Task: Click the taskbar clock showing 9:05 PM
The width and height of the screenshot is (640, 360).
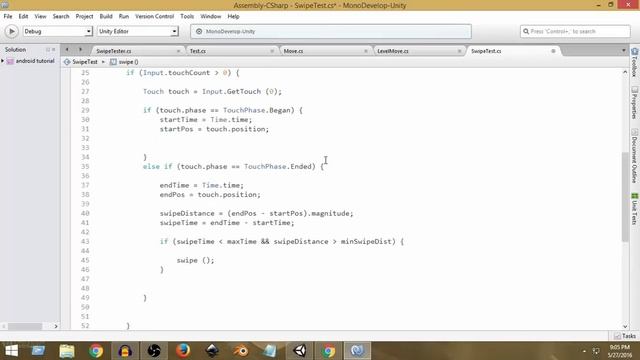Action: (x=620, y=351)
